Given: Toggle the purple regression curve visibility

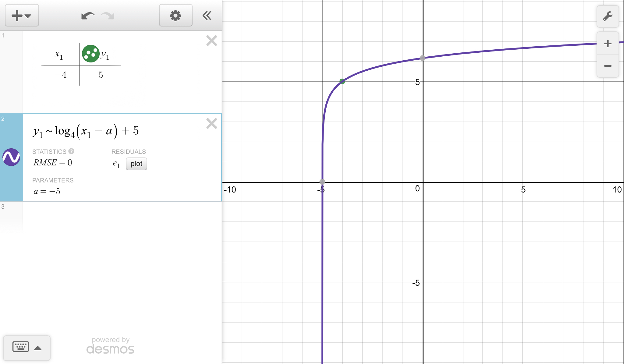Looking at the screenshot, I should (11, 157).
